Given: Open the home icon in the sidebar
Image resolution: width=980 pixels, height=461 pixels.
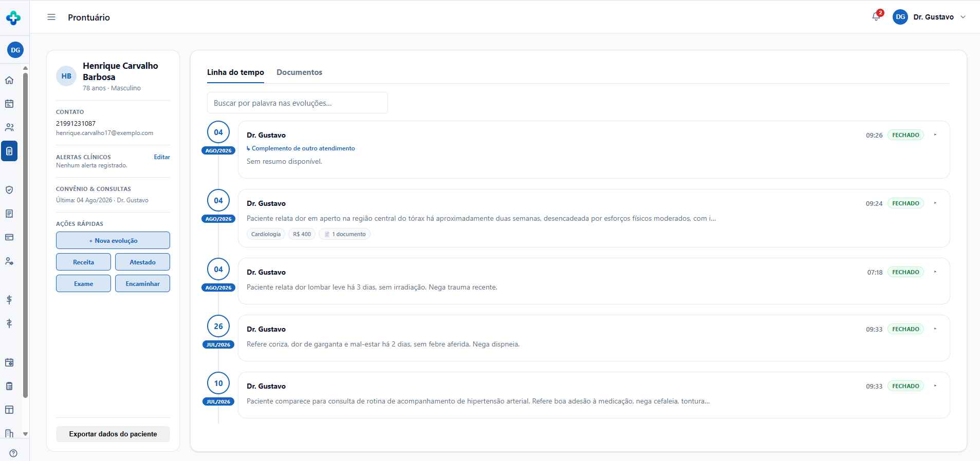Looking at the screenshot, I should tap(9, 80).
